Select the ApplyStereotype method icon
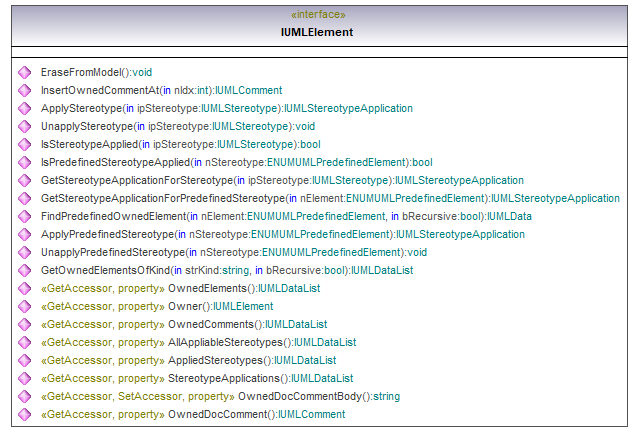The image size is (638, 431). pos(24,109)
